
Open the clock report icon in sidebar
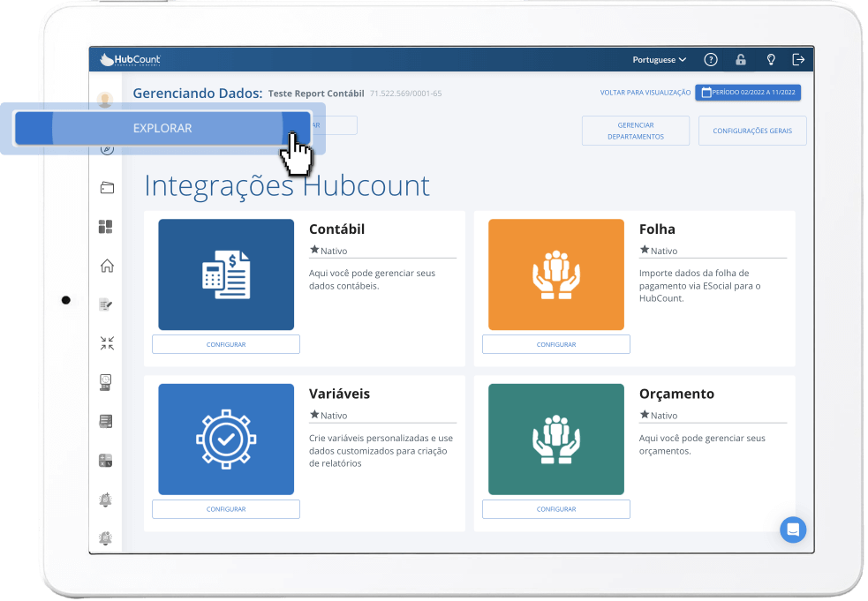tap(106, 382)
